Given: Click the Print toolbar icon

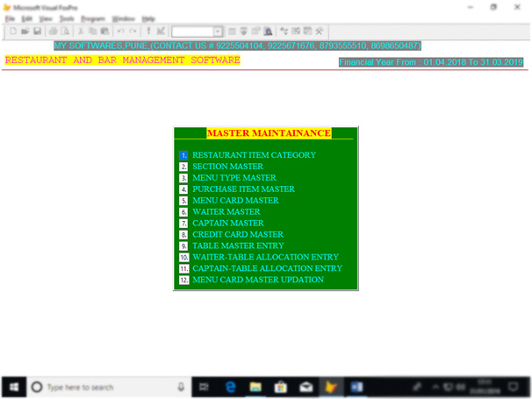Looking at the screenshot, I should 53,32.
